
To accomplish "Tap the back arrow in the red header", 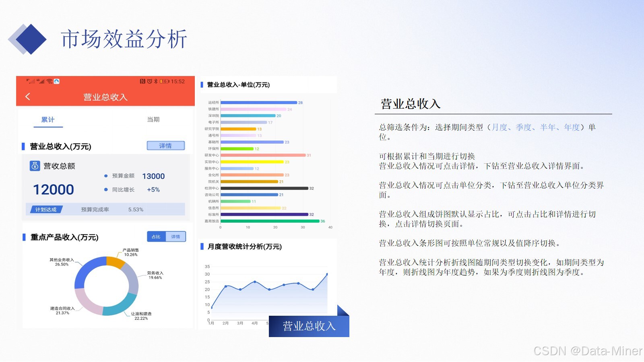I will (x=28, y=97).
